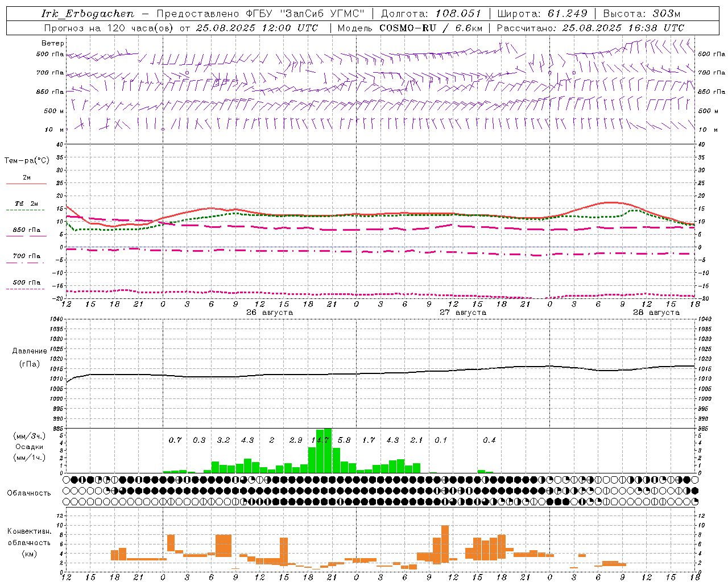Click the Ветер section label
Viewport: 728px width, 582px height.
[53, 43]
